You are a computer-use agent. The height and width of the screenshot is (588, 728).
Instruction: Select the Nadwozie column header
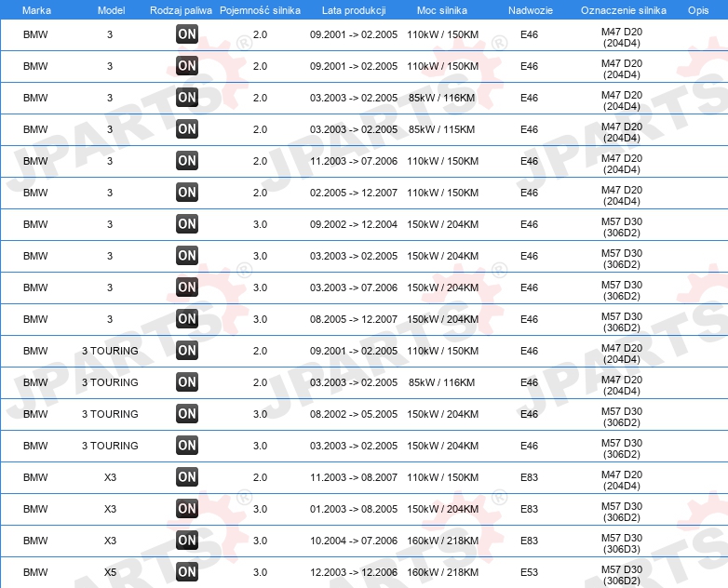531,10
